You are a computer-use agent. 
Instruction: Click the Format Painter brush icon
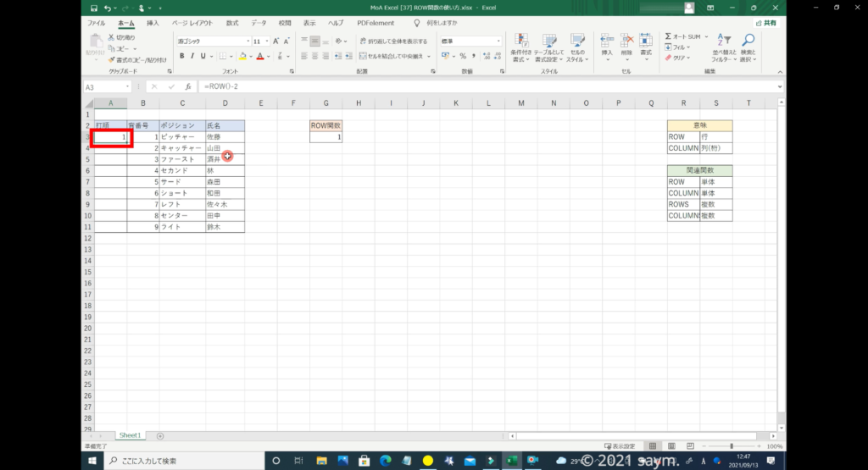coord(112,59)
